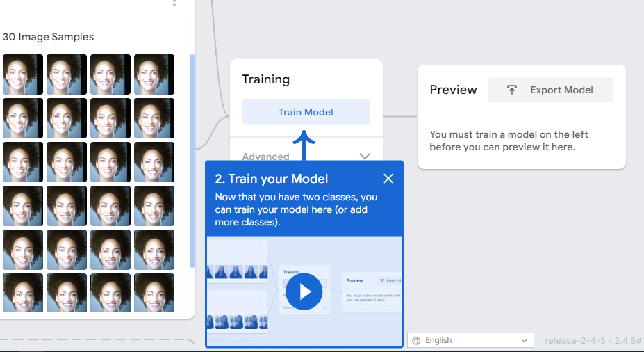
Task: Select first thumbnail in fourth row
Action: coord(23,206)
